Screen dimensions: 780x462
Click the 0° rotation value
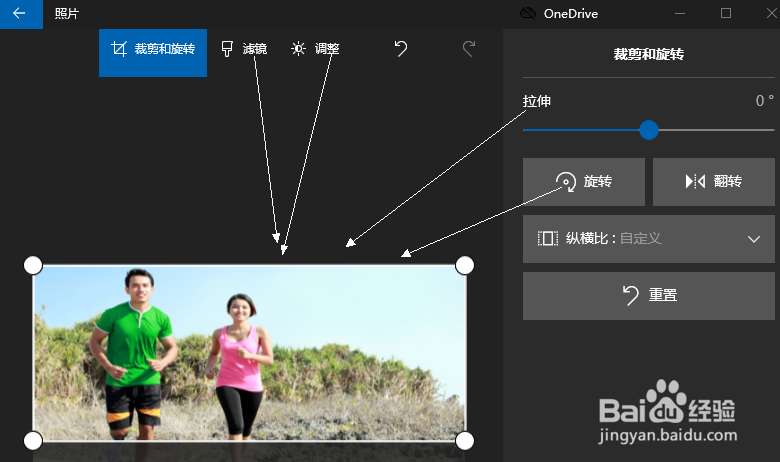[x=765, y=101]
